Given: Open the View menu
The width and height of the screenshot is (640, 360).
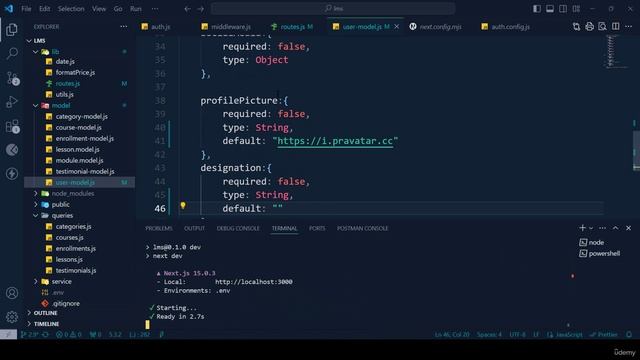Looking at the screenshot, I should tap(99, 9).
